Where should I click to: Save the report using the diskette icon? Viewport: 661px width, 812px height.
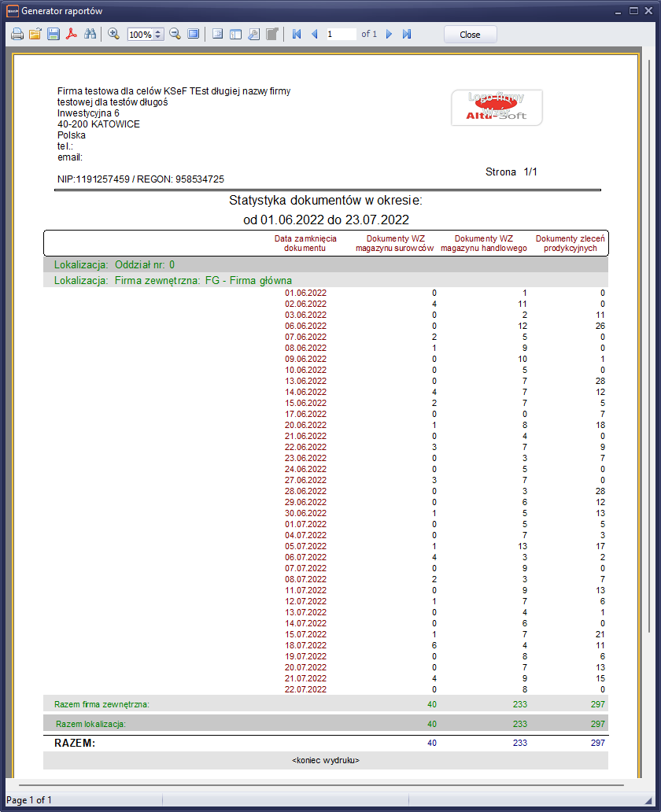click(x=53, y=35)
